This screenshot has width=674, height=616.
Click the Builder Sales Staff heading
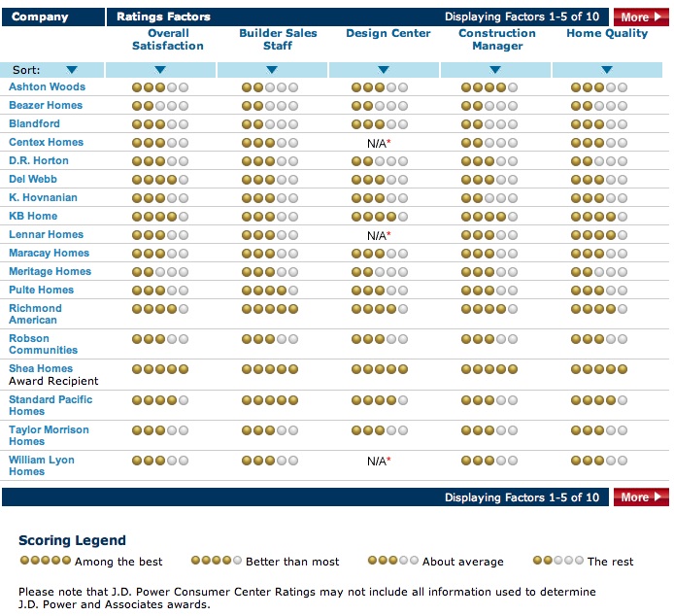click(278, 40)
